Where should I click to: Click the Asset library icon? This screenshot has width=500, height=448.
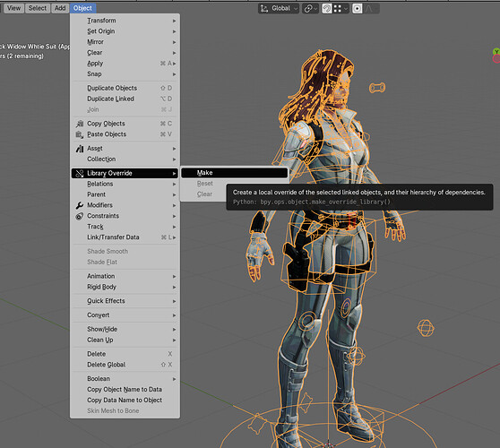pyautogui.click(x=80, y=149)
